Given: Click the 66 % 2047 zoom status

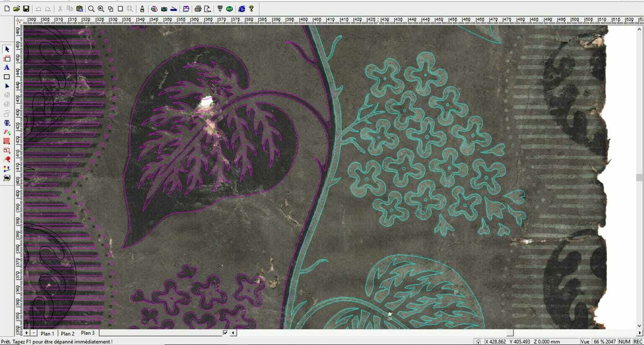Looking at the screenshot, I should (605, 342).
